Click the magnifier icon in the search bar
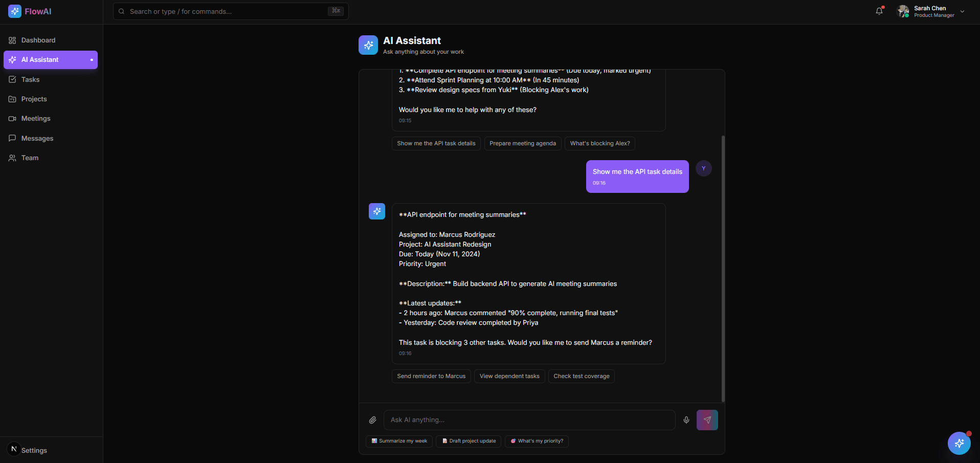Viewport: 980px width, 463px height. [x=121, y=11]
